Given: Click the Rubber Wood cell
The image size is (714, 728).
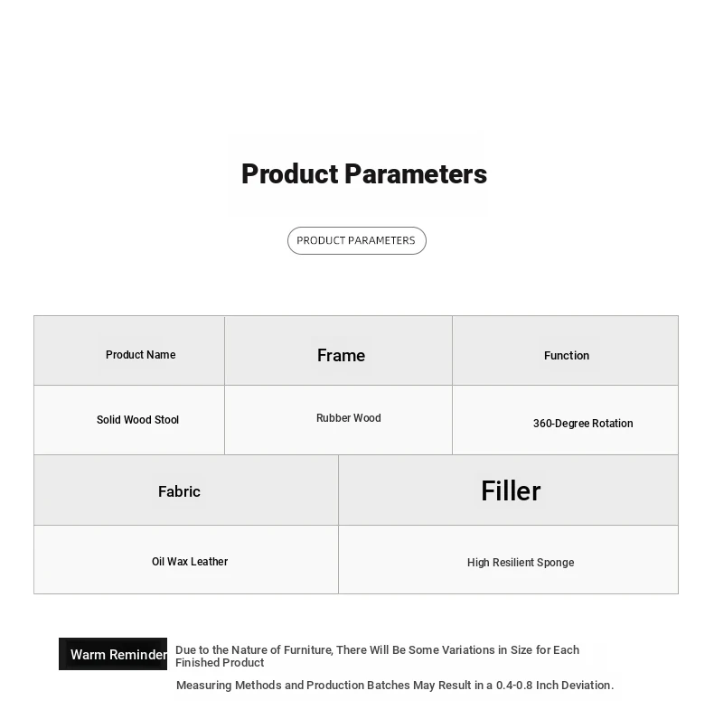Looking at the screenshot, I should [348, 418].
